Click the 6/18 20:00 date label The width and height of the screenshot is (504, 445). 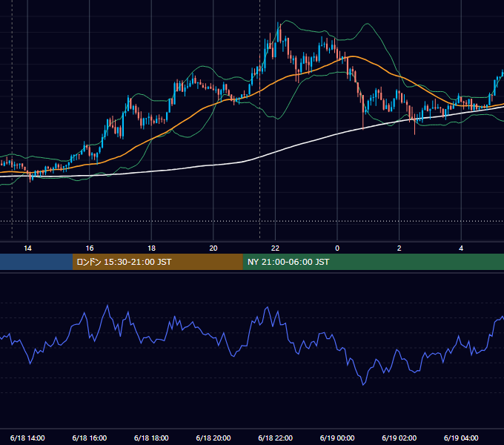(213, 438)
